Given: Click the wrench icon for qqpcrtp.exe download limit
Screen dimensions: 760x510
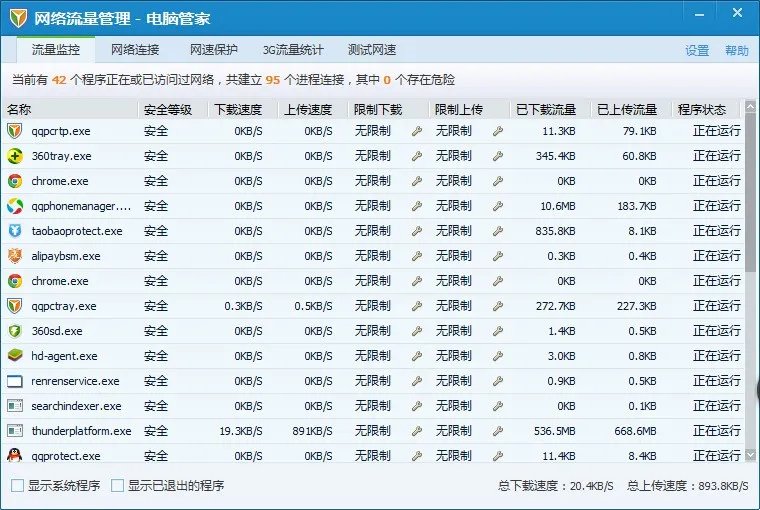Looking at the screenshot, I should tap(416, 131).
